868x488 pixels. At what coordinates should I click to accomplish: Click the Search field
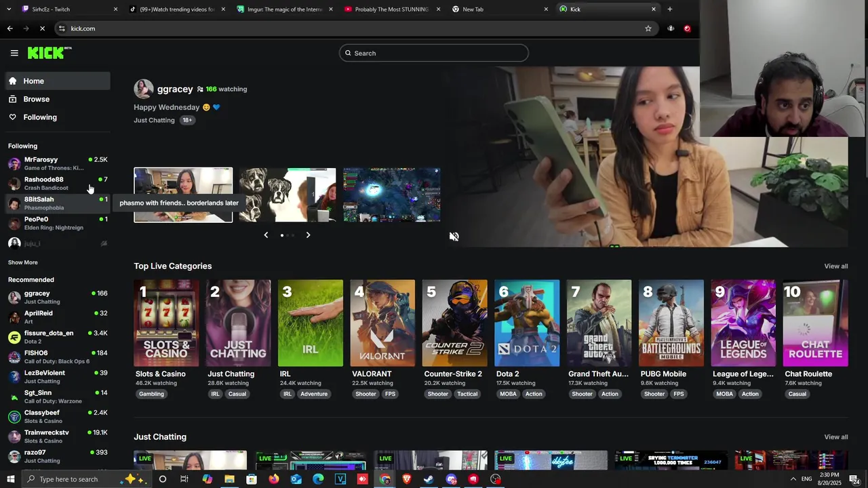coord(434,53)
